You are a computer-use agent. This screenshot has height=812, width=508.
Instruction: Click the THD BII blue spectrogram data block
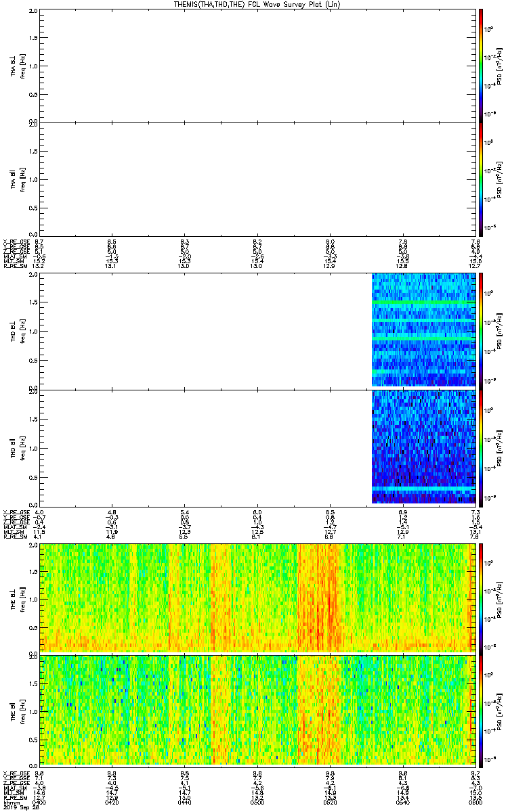(x=424, y=447)
